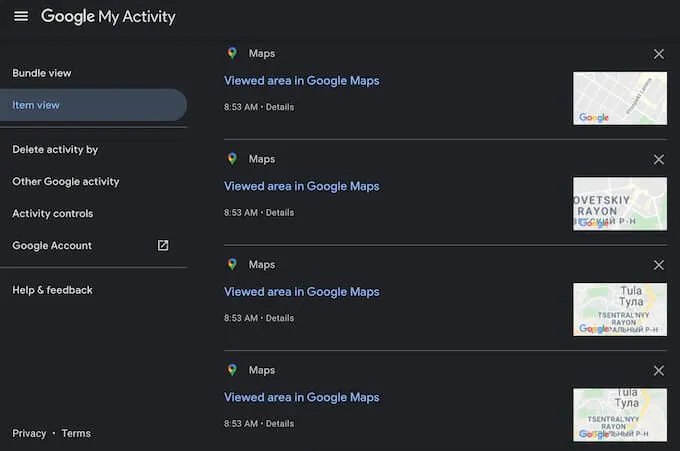Open Google Account link

(52, 245)
